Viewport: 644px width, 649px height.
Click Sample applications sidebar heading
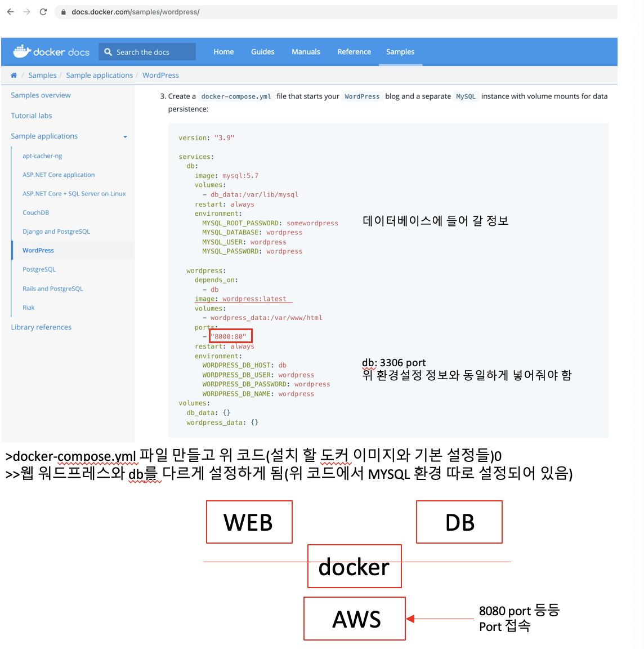(x=44, y=136)
